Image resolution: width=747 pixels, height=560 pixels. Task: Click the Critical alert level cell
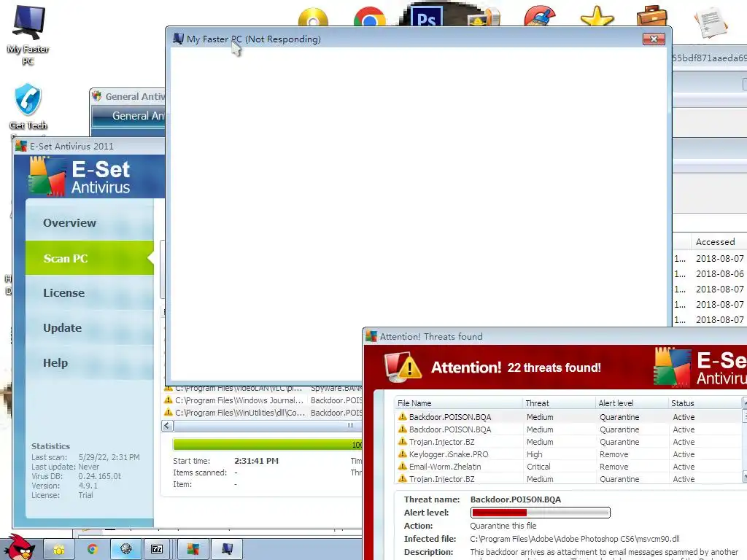538,467
